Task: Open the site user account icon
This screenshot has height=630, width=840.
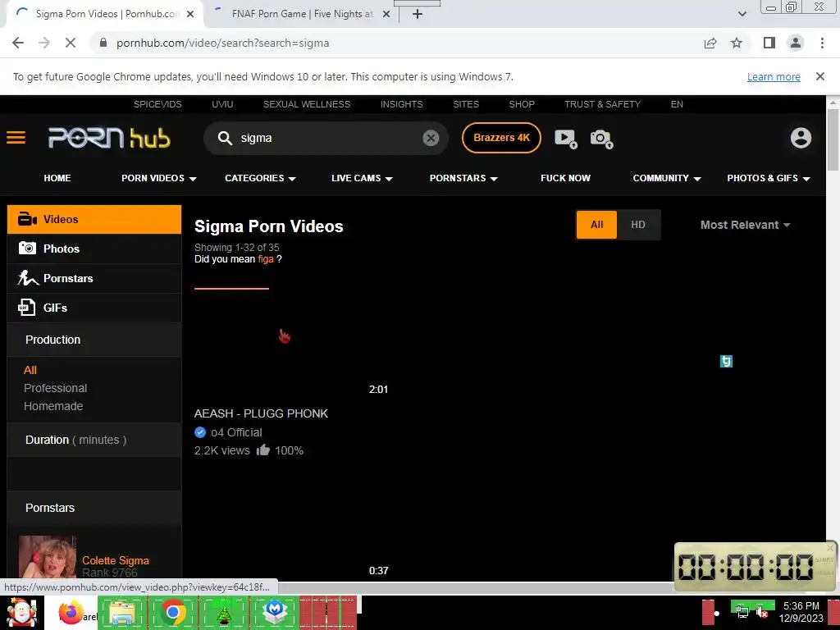Action: (801, 138)
